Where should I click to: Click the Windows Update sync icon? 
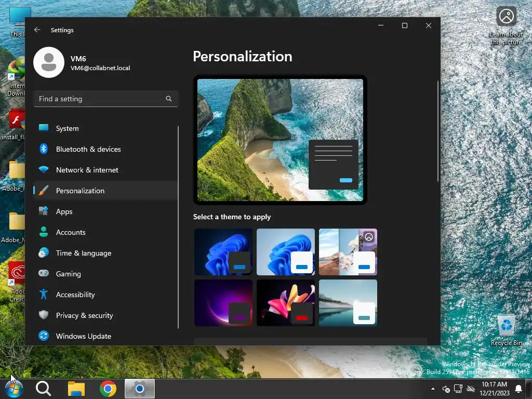pos(44,336)
